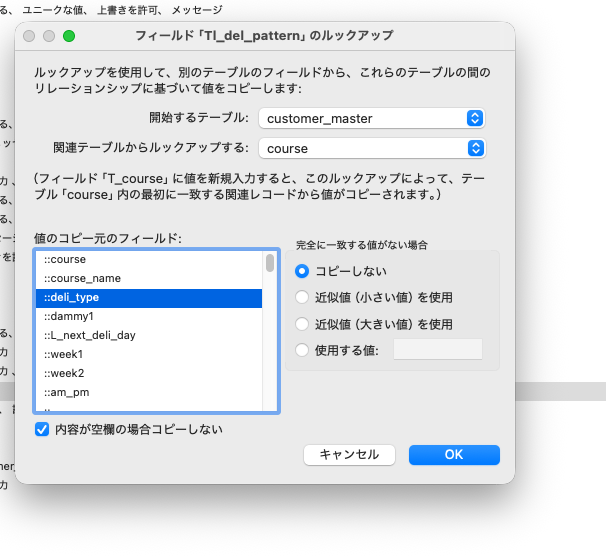Choose 近似値 (大きい値) を使用 option
The image size is (606, 560).
click(302, 324)
